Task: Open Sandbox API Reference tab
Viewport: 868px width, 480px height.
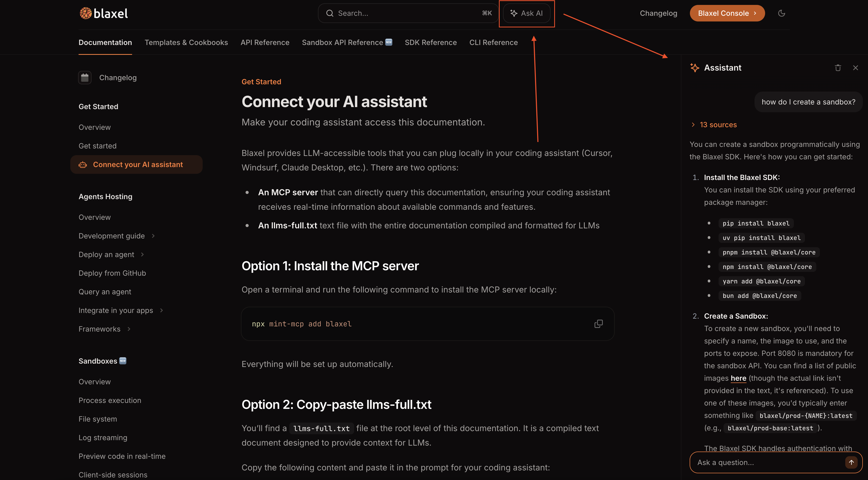Action: click(x=347, y=42)
